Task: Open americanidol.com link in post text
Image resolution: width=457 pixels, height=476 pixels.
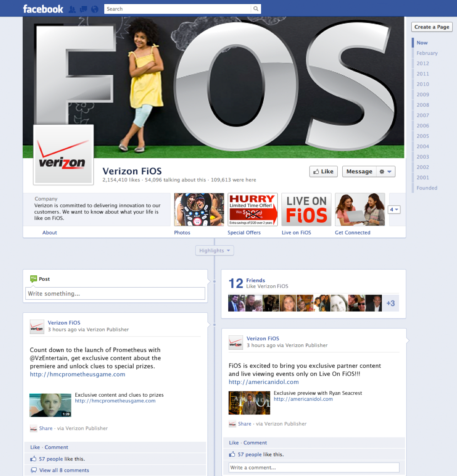Action: point(264,382)
